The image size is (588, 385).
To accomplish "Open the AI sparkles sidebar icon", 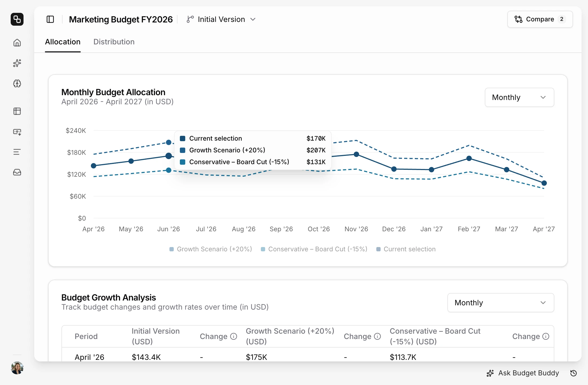I will tap(17, 63).
